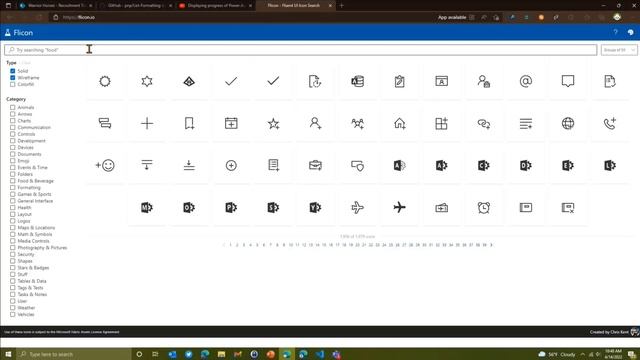The width and height of the screenshot is (640, 360).
Task: Open Task View on the taskbar
Action: coord(155,354)
